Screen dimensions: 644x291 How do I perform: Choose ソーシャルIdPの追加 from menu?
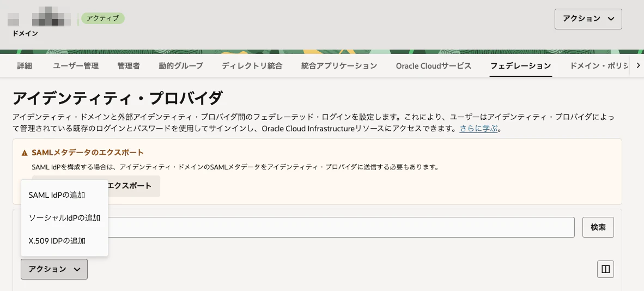pos(64,218)
